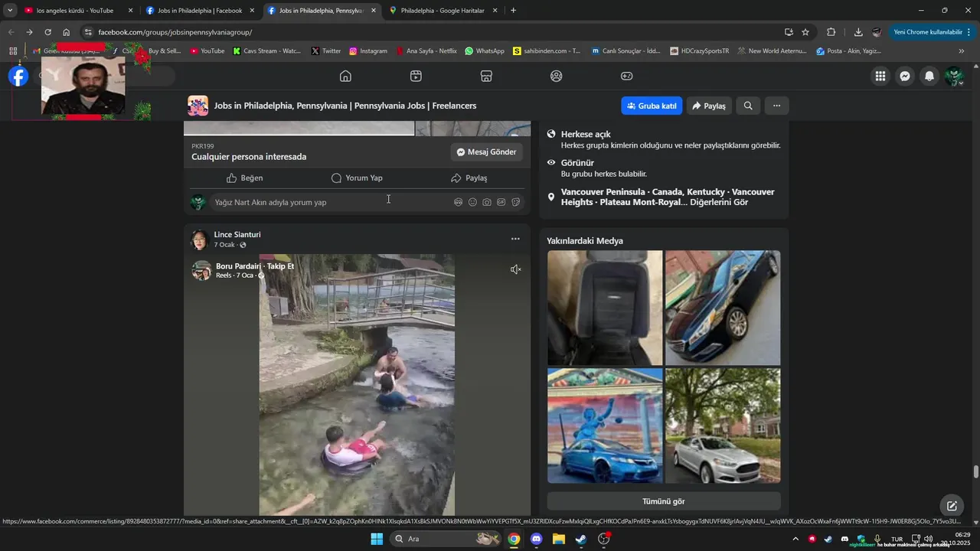Open Facebook notifications bell
Viewport: 980px width, 551px height.
pyautogui.click(x=929, y=76)
